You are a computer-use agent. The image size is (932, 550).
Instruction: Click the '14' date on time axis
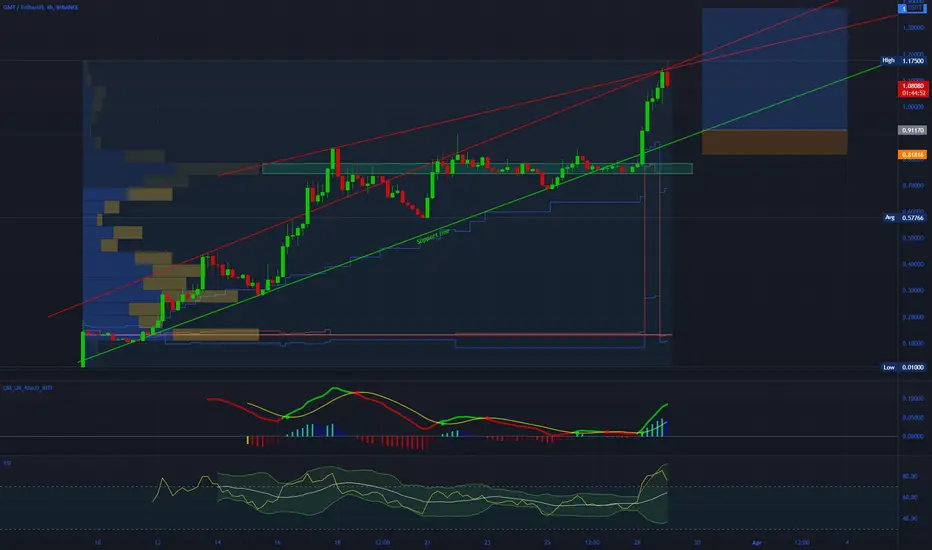(218, 542)
